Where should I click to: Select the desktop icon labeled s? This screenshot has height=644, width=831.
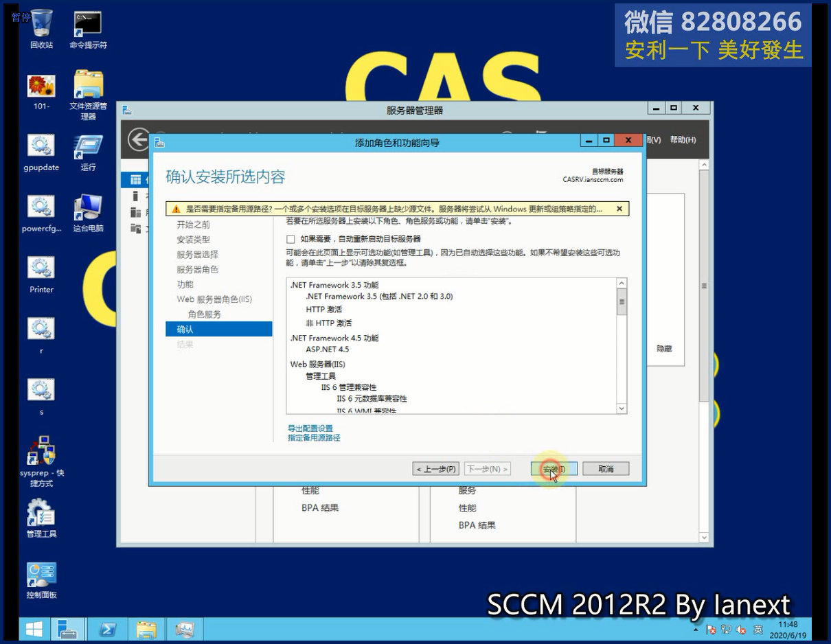point(41,397)
